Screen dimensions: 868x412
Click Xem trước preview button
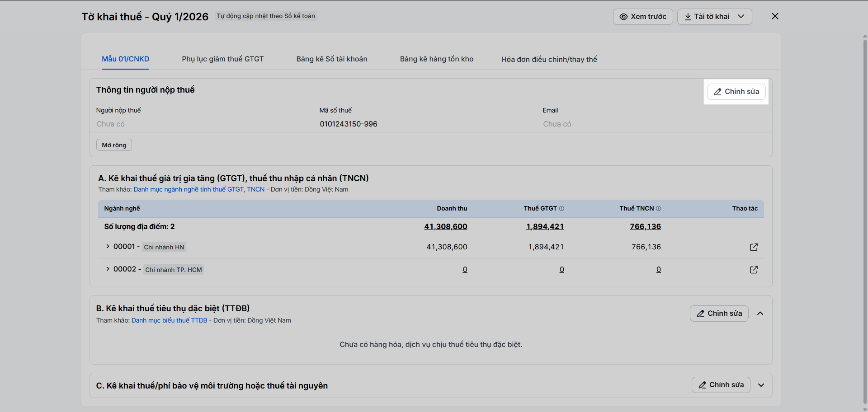pyautogui.click(x=643, y=17)
